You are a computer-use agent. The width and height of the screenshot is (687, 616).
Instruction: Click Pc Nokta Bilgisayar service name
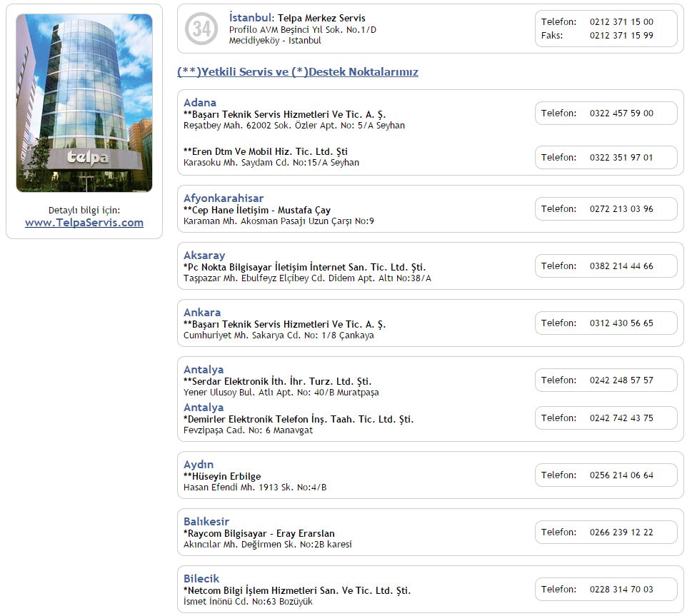(x=304, y=267)
